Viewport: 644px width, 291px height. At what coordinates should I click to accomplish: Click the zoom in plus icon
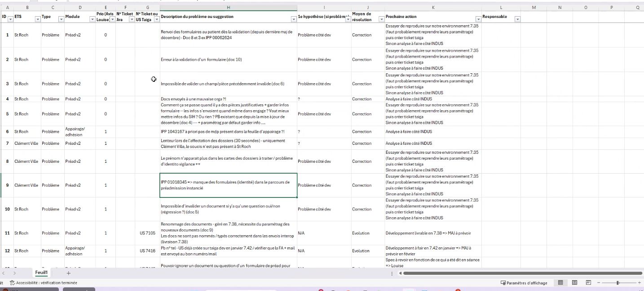(640, 283)
